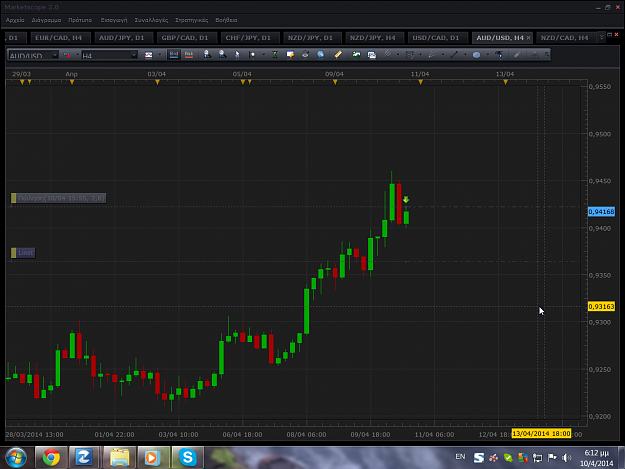625x469 pixels.
Task: Open Skype from the taskbar
Action: [188, 457]
